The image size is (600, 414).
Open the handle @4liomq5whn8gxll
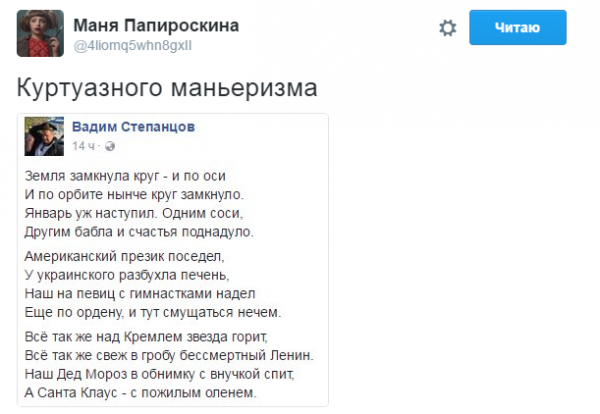tap(133, 46)
